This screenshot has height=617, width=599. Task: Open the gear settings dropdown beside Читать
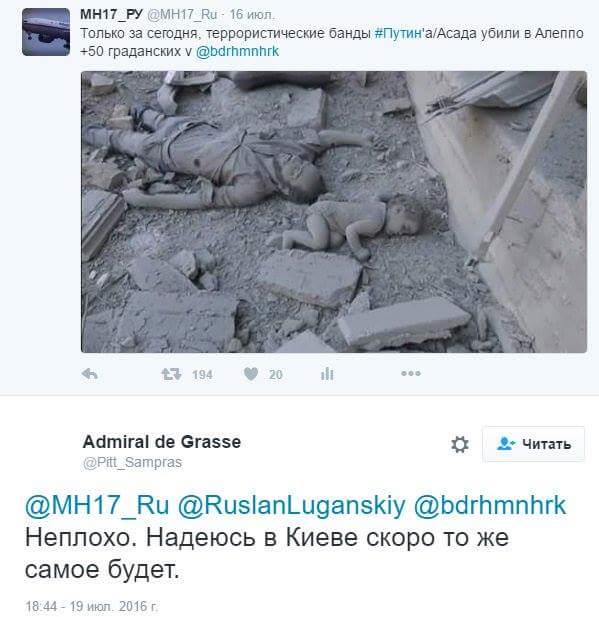click(460, 444)
